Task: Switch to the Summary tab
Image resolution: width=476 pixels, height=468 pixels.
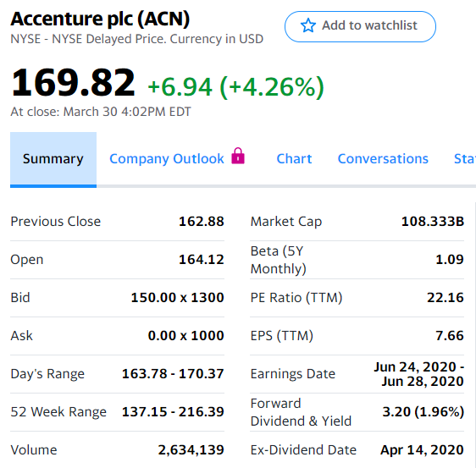Action: [53, 159]
